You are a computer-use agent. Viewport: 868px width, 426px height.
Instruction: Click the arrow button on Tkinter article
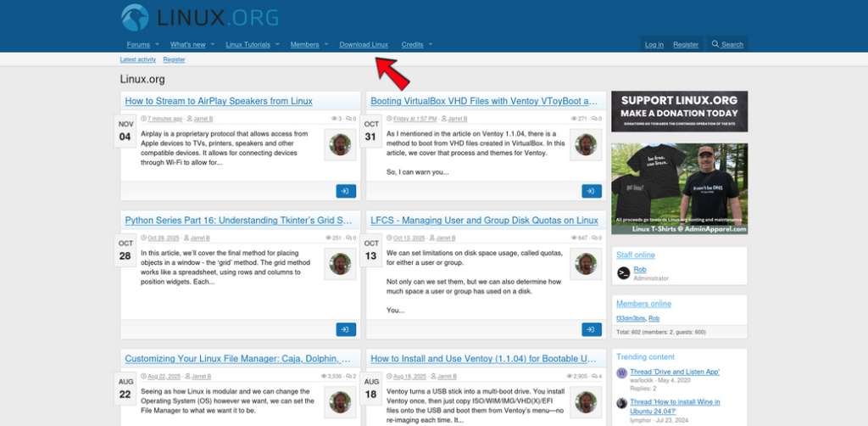click(x=345, y=329)
